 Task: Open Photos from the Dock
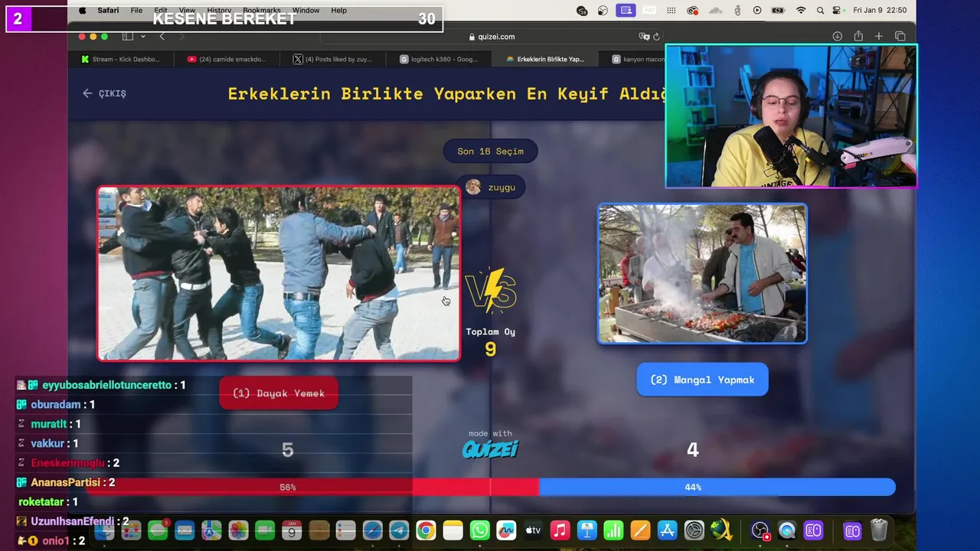(x=238, y=530)
